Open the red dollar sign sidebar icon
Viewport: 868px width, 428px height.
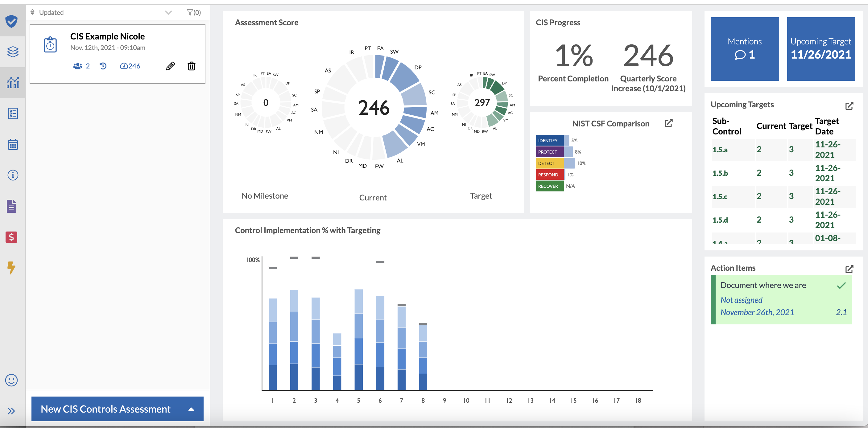pyautogui.click(x=11, y=237)
